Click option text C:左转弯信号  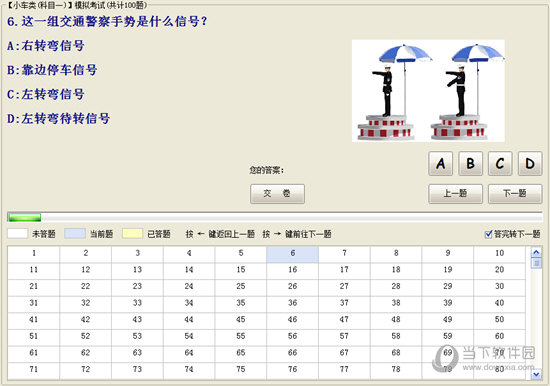tap(46, 94)
